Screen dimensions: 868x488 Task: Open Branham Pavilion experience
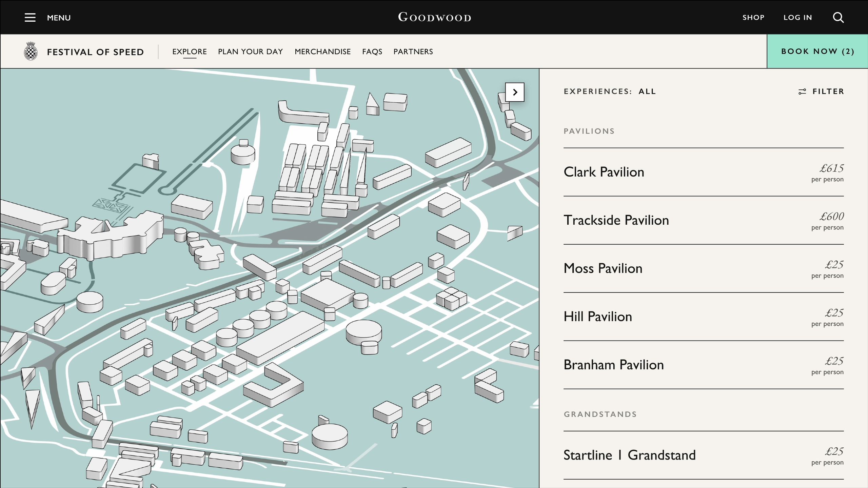[613, 365]
